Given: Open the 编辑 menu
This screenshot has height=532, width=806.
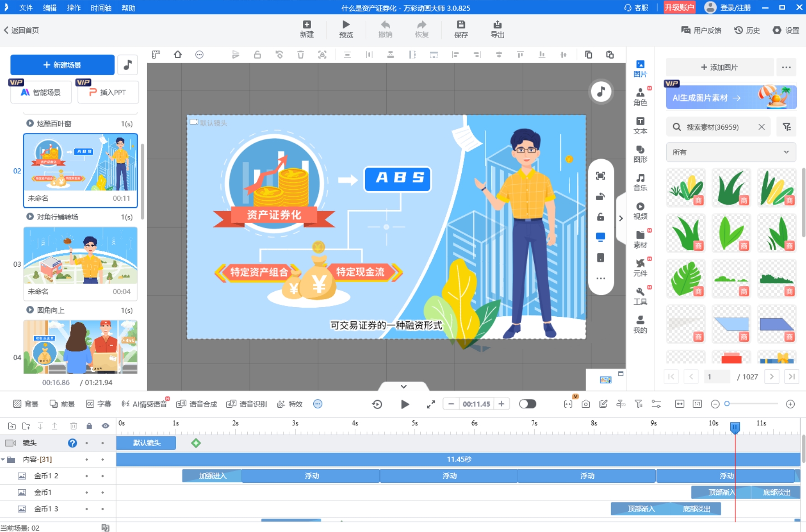Looking at the screenshot, I should [50, 8].
